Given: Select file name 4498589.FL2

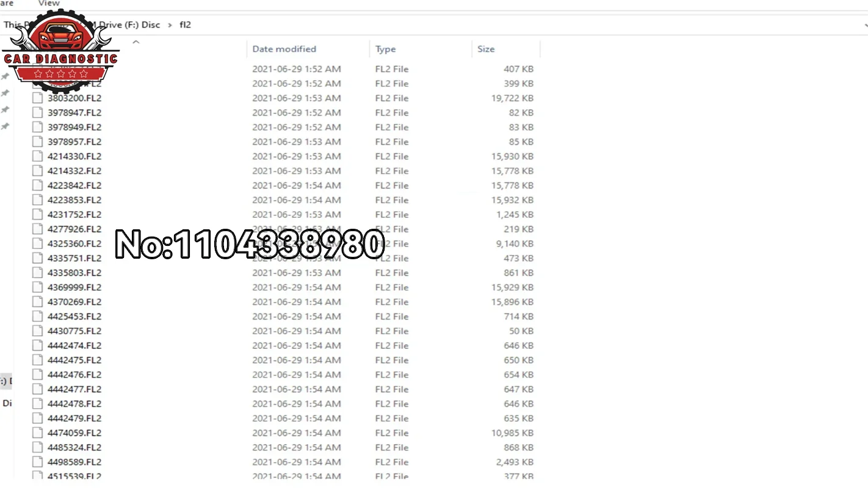Looking at the screenshot, I should tap(74, 462).
